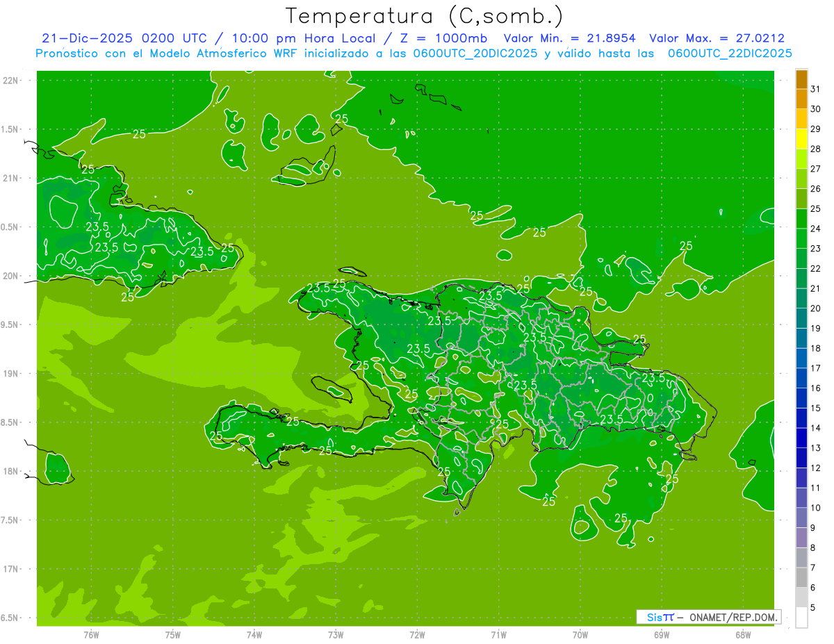Select the "21-Dic-2025 0200 UTC" date text
This screenshot has width=834, height=644.
click(128, 38)
